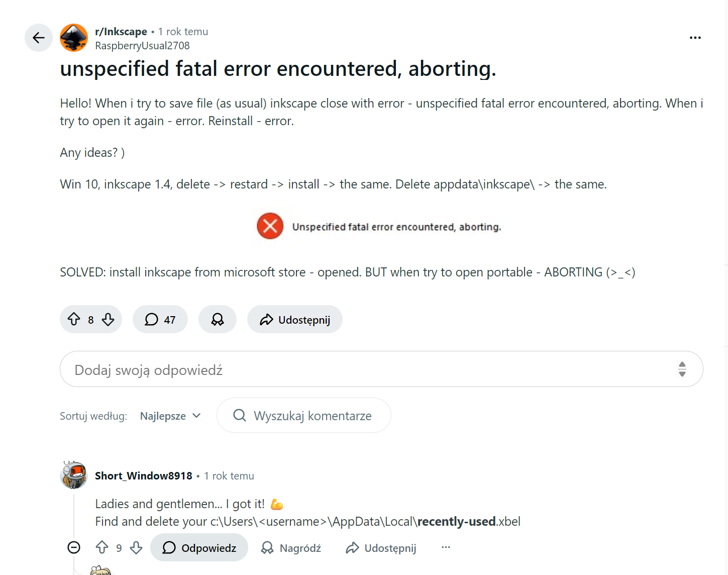Collapse the Short_Window8918 comment thread

pyautogui.click(x=74, y=547)
